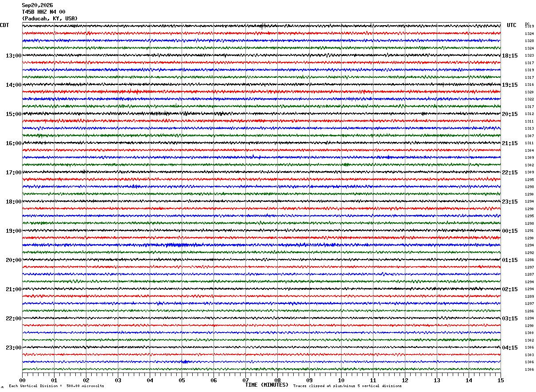Click the Each Vertical Division microvolts note
The width and height of the screenshot is (536, 392).
click(56, 386)
